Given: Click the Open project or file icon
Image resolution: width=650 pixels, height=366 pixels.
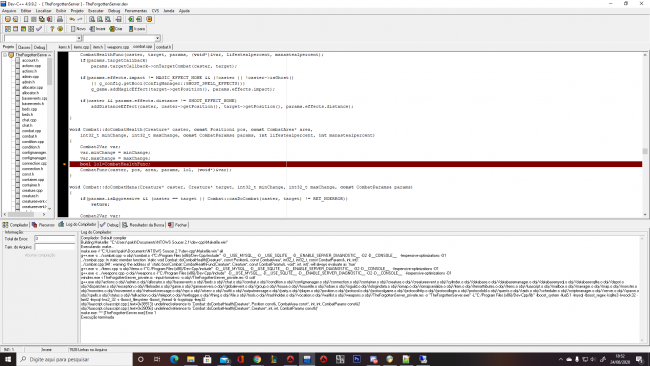Looking at the screenshot, I should point(15,19).
